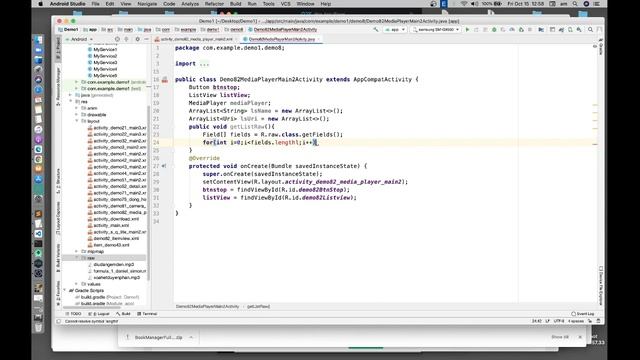640x360 pixels.
Task: Open the TODO tool window
Action: point(74,314)
